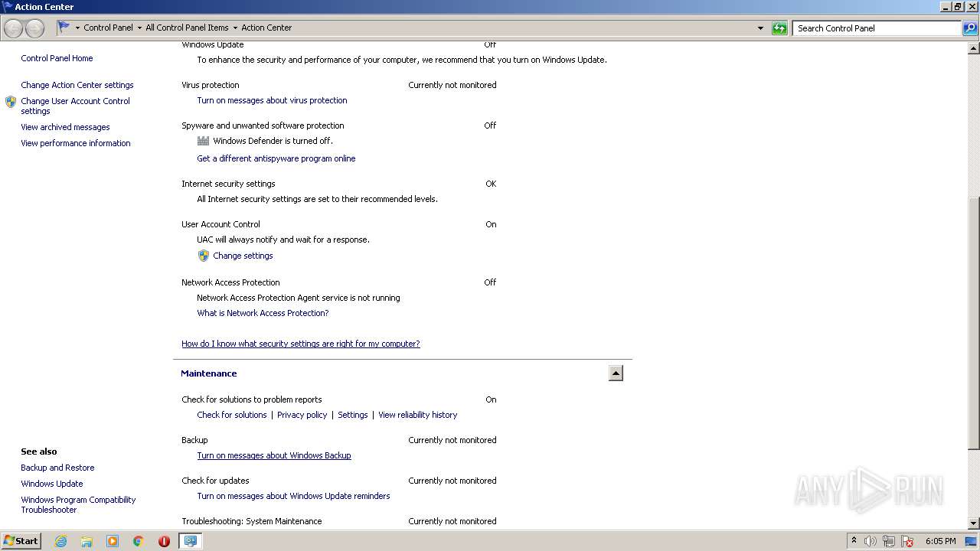Open Backup and Restore under See also
Image resolution: width=980 pixels, height=551 pixels.
[x=57, y=468]
